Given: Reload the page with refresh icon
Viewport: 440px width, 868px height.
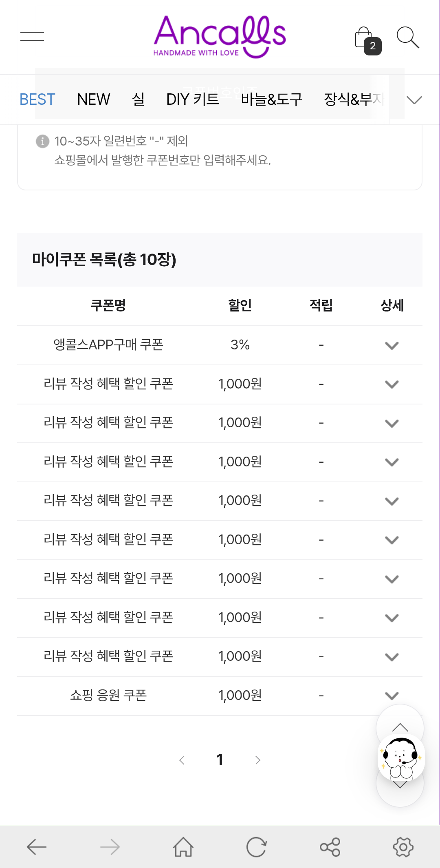Looking at the screenshot, I should pos(257,847).
